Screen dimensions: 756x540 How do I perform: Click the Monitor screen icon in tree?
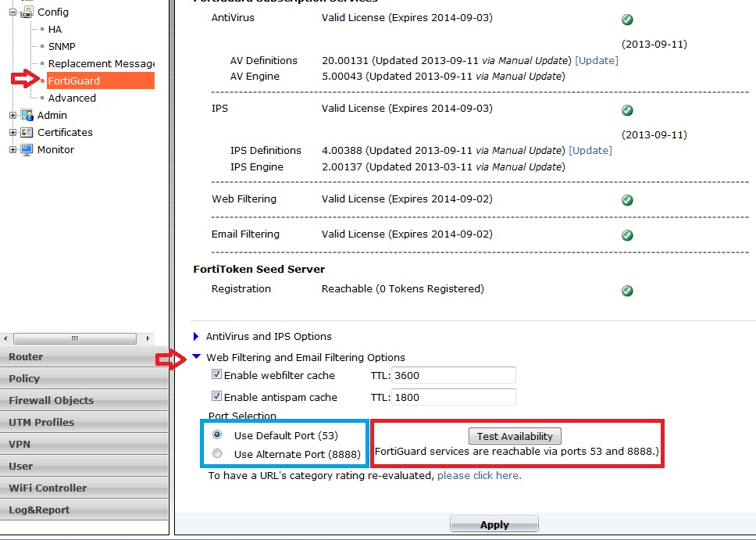pos(27,149)
